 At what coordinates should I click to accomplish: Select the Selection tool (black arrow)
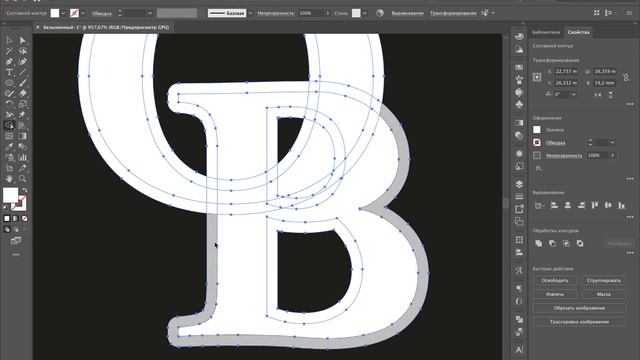pyautogui.click(x=9, y=40)
